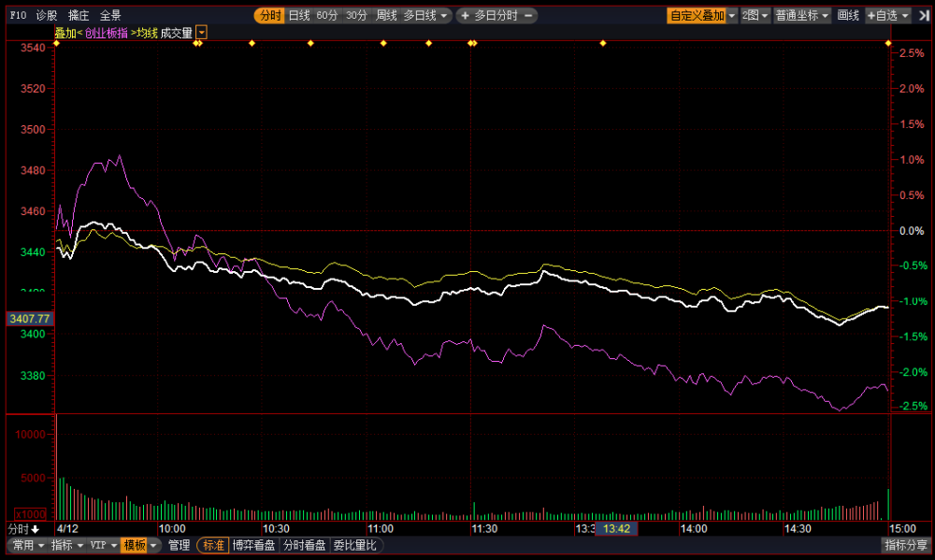Click the collapse panel arrow icon at top right

(x=924, y=16)
